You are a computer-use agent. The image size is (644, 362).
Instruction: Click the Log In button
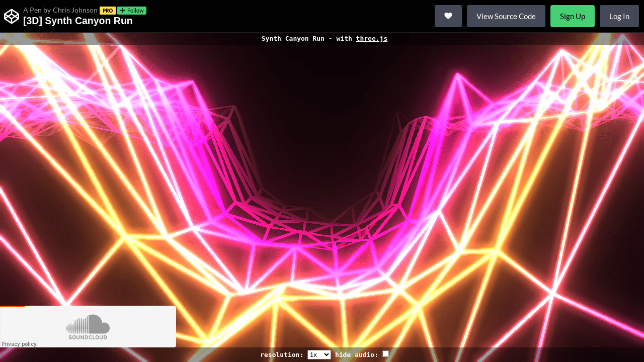point(619,16)
